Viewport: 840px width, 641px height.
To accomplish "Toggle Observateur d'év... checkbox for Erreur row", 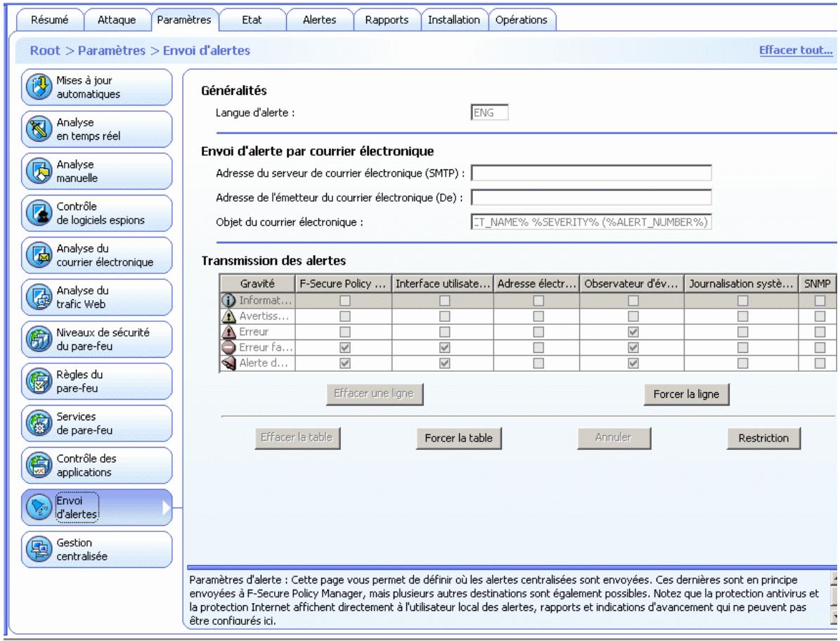I will point(633,332).
